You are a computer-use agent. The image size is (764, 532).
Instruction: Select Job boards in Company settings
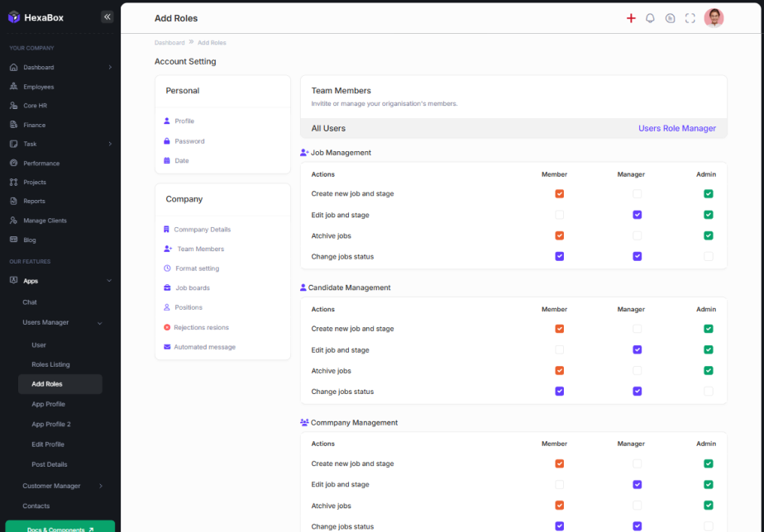[x=193, y=287]
